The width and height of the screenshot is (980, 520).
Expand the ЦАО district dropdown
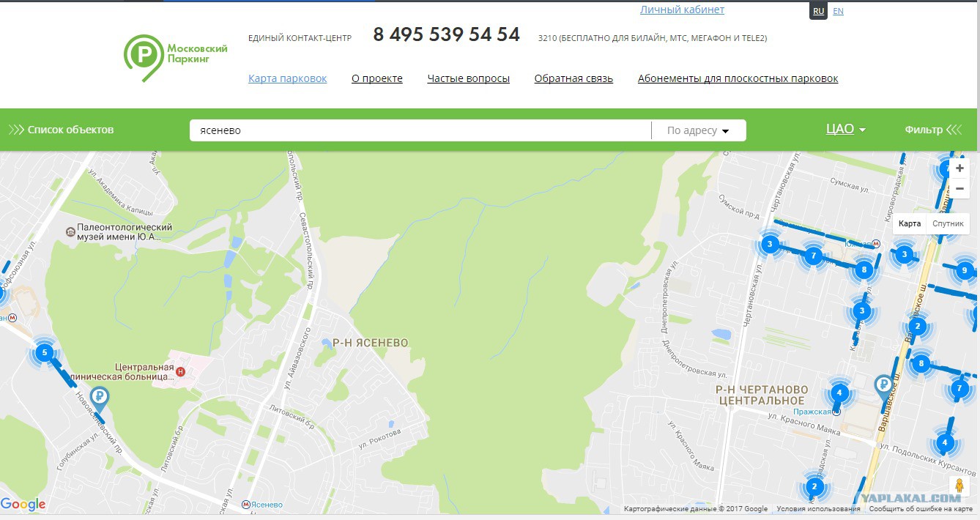click(846, 129)
